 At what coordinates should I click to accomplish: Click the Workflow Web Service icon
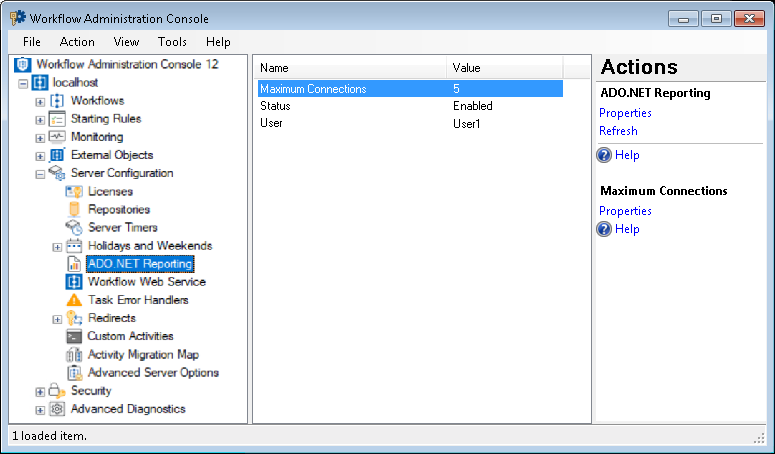73,282
